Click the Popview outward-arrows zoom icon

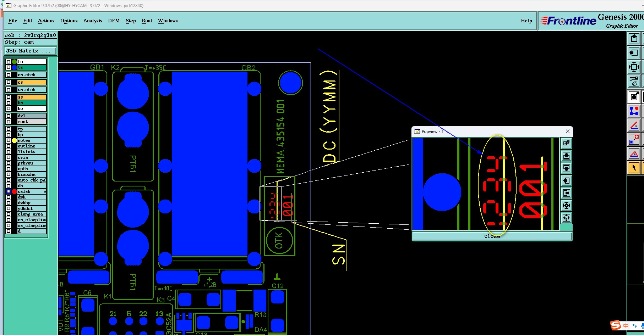pos(567,218)
